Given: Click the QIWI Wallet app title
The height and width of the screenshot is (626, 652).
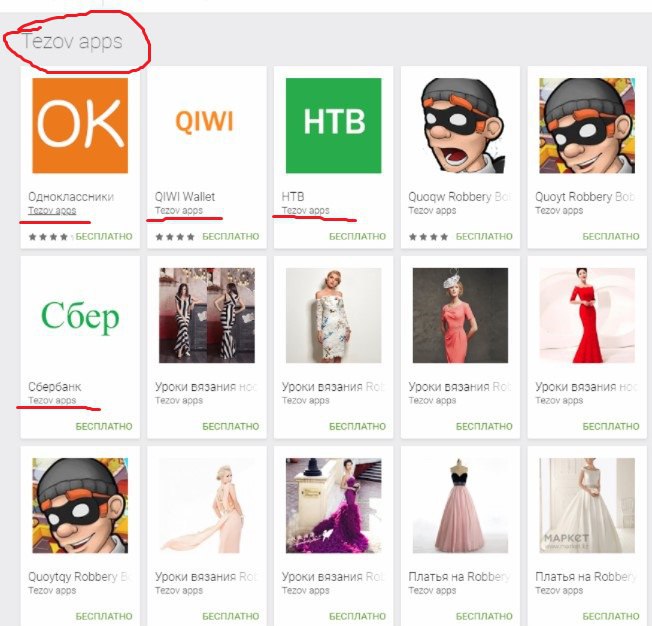Looking at the screenshot, I should [x=185, y=196].
